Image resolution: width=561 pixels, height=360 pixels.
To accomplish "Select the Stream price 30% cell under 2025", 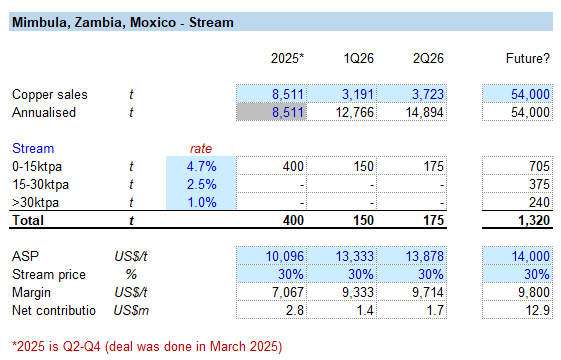I will point(272,274).
